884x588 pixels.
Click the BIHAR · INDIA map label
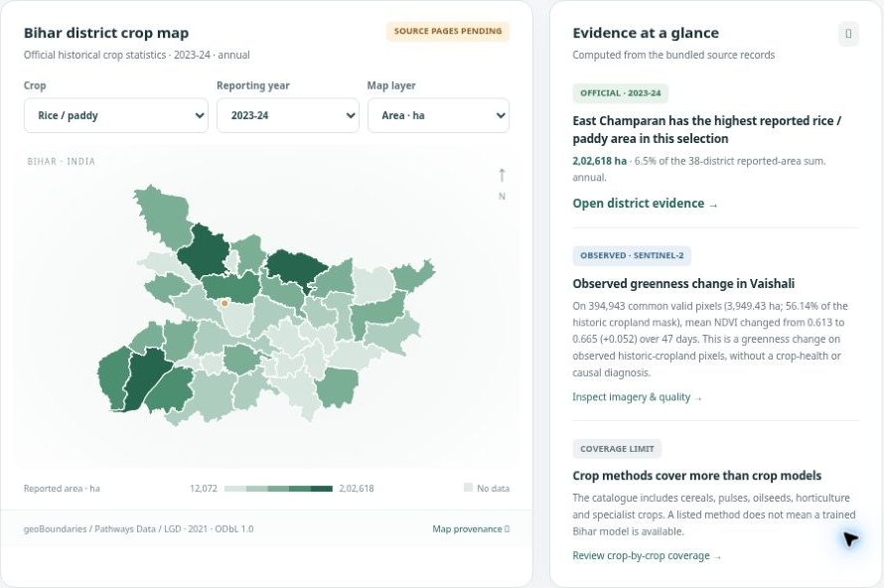62,161
